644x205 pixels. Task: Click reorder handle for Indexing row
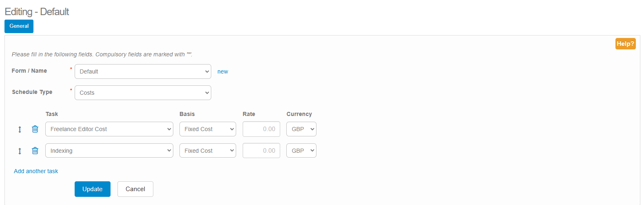tap(20, 151)
